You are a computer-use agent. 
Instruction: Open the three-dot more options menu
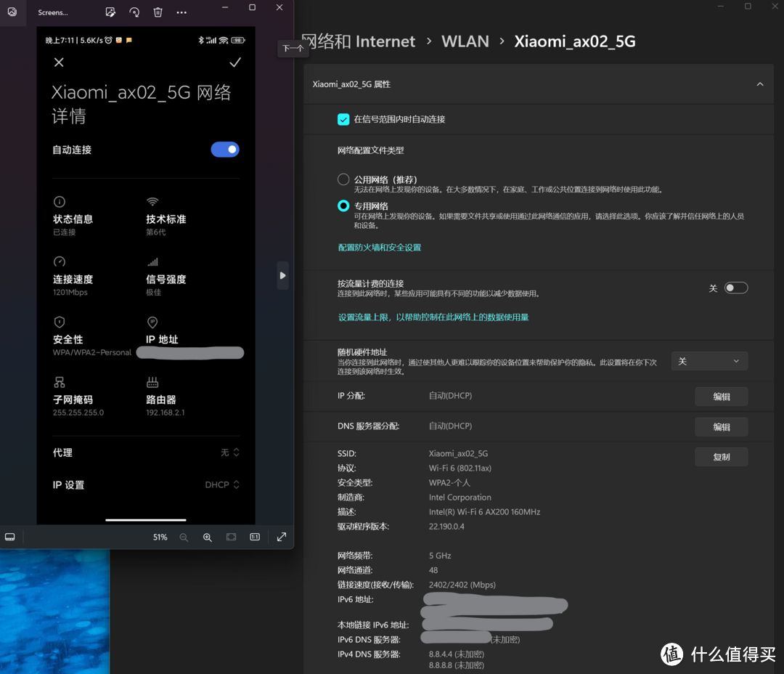[181, 12]
